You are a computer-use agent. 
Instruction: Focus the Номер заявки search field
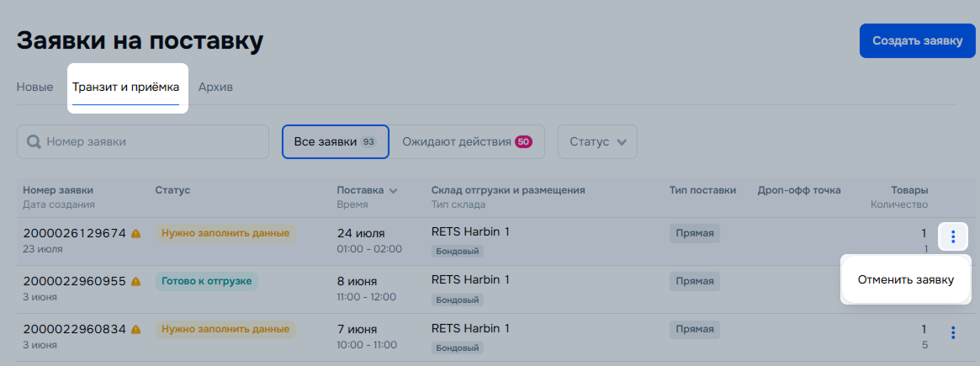click(x=151, y=142)
